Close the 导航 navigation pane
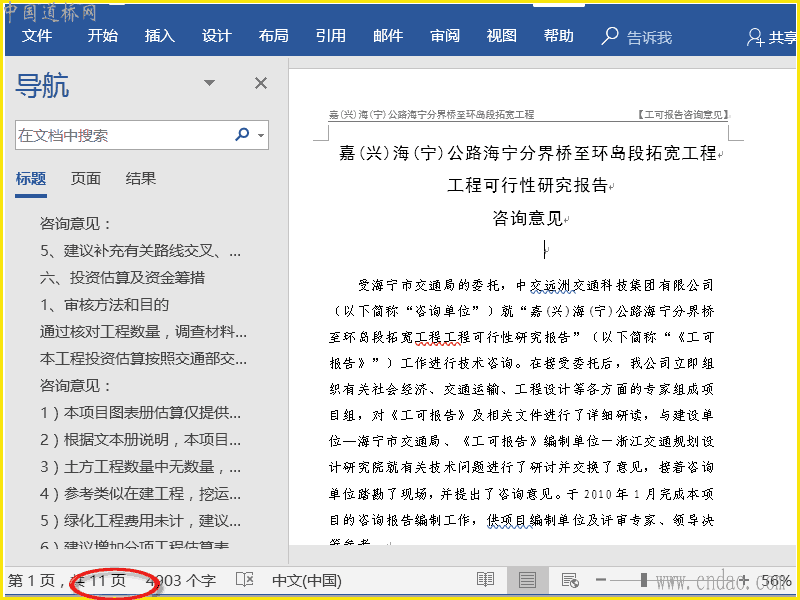This screenshot has height=600, width=800. pyautogui.click(x=261, y=83)
